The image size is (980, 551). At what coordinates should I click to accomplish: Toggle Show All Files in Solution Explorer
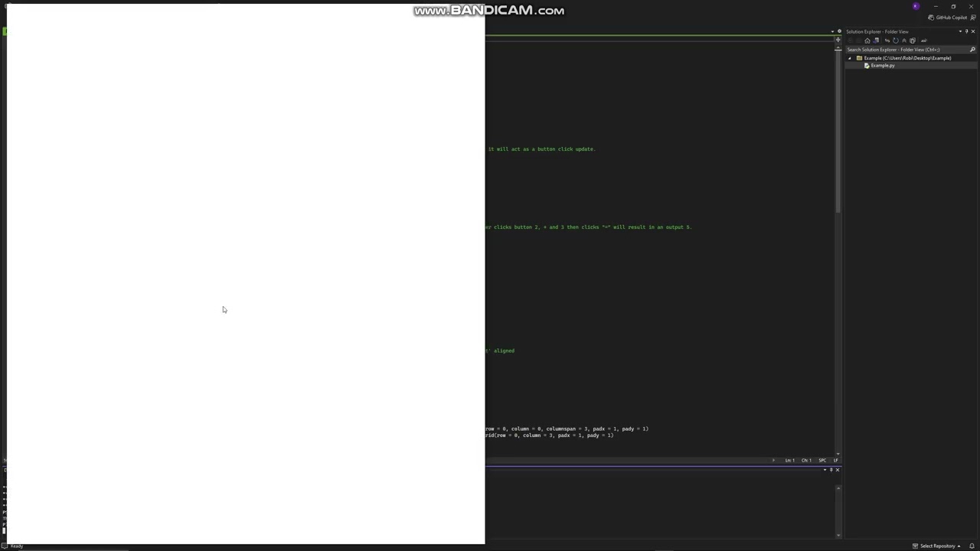(913, 41)
